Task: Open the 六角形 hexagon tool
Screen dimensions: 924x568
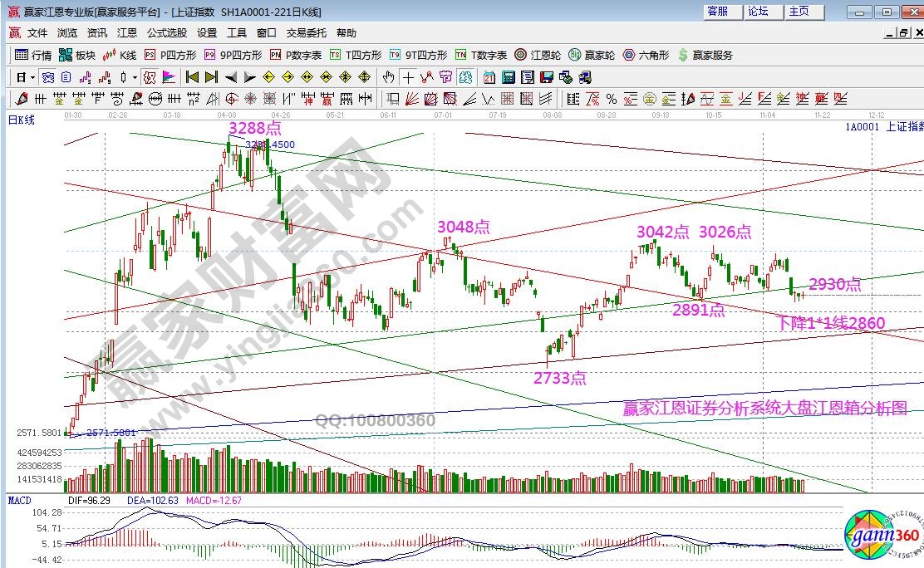Action: (645, 55)
